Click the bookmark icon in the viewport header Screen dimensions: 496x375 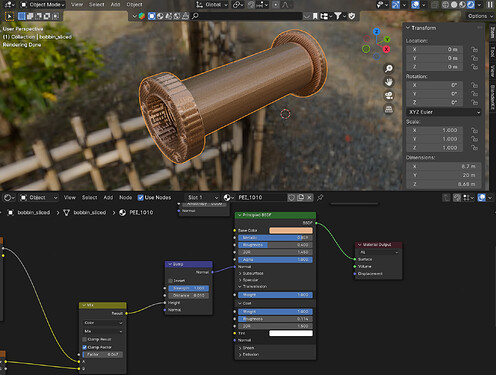tap(315, 16)
